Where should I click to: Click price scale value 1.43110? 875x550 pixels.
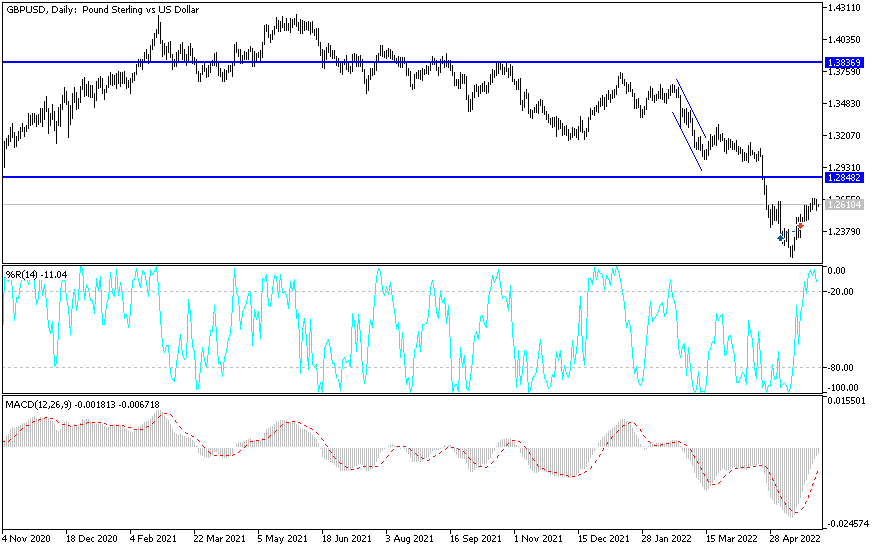point(845,8)
